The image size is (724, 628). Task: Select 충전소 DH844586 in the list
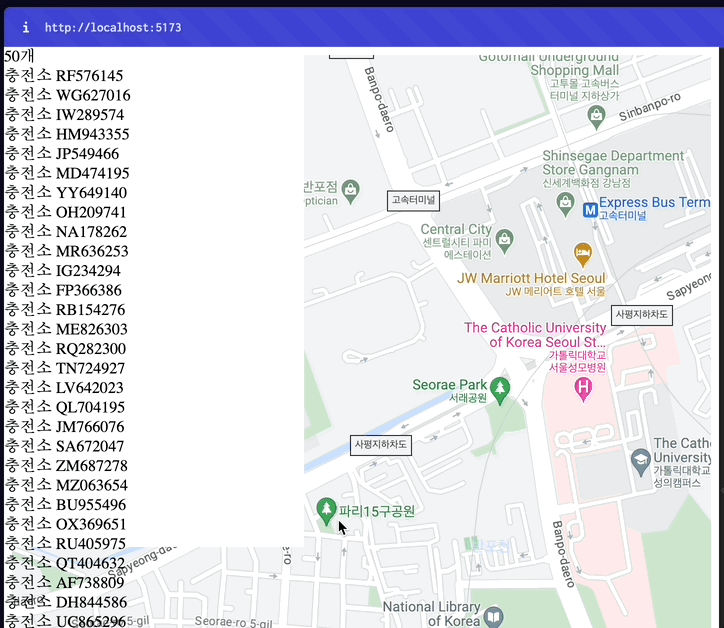pyautogui.click(x=66, y=602)
